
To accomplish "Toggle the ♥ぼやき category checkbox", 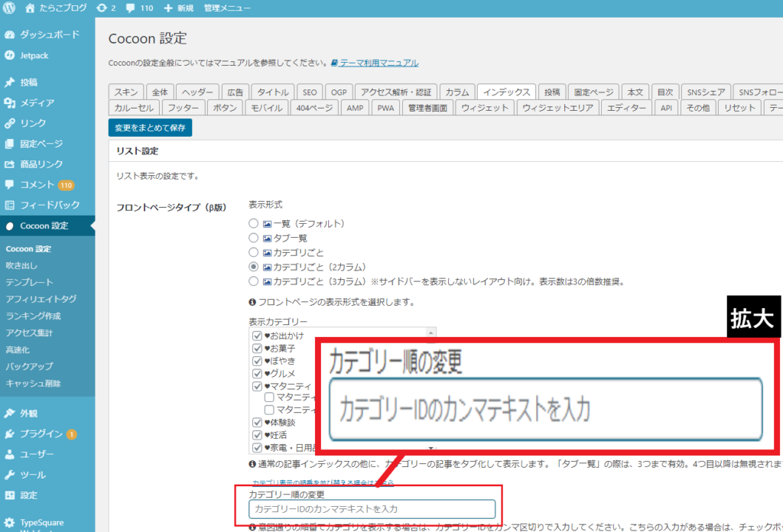I will click(x=257, y=361).
